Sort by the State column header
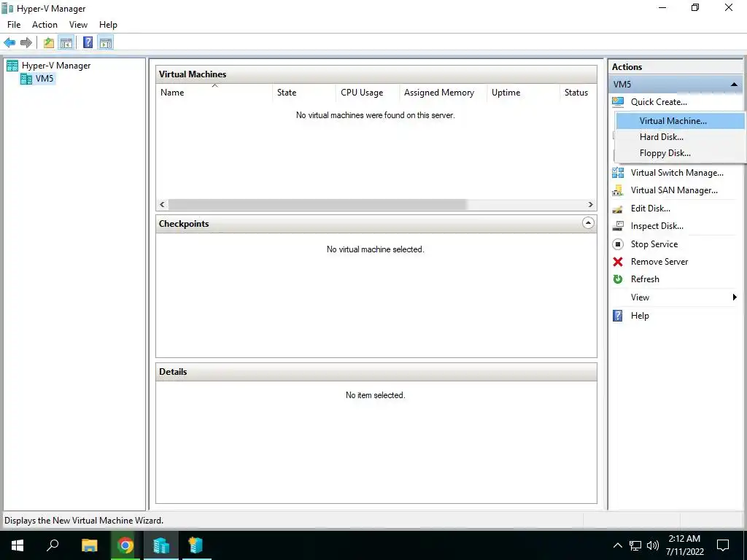 pyautogui.click(x=304, y=93)
